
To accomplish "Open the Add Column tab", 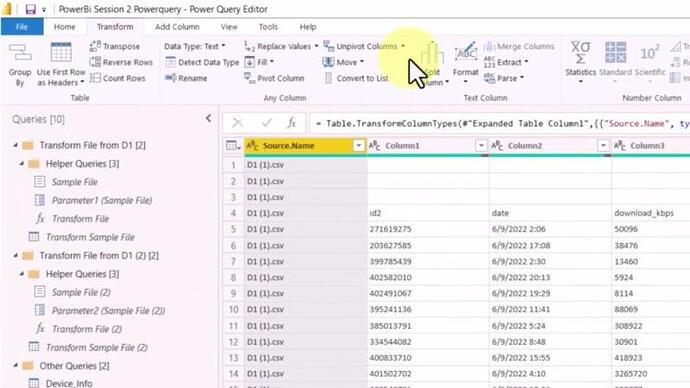I will coord(177,27).
